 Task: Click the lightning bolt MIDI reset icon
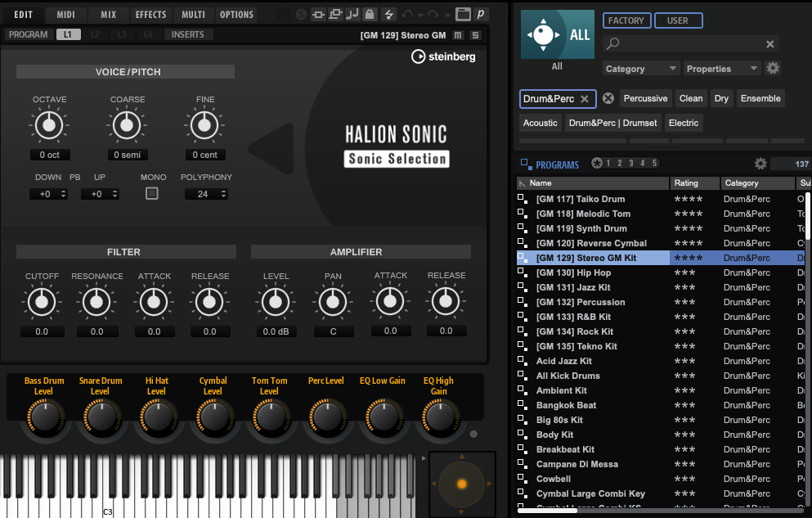pos(388,15)
